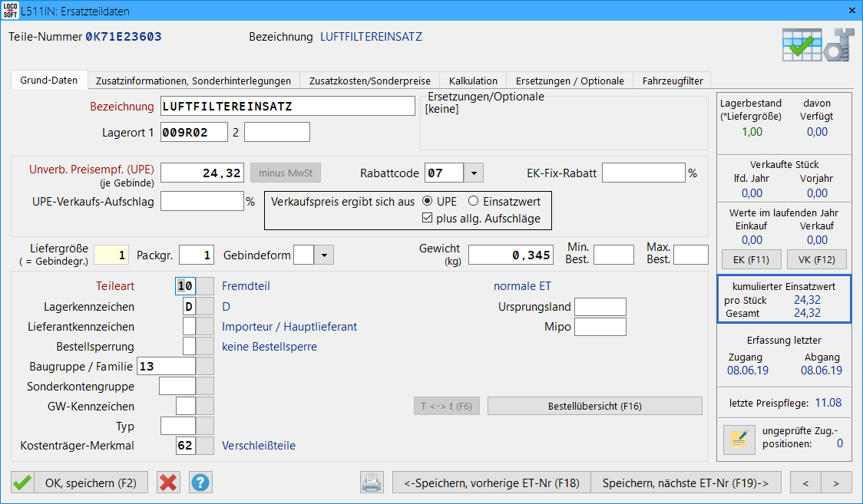Click the Bestellübersicht (F16) button
863x504 pixels.
[594, 406]
